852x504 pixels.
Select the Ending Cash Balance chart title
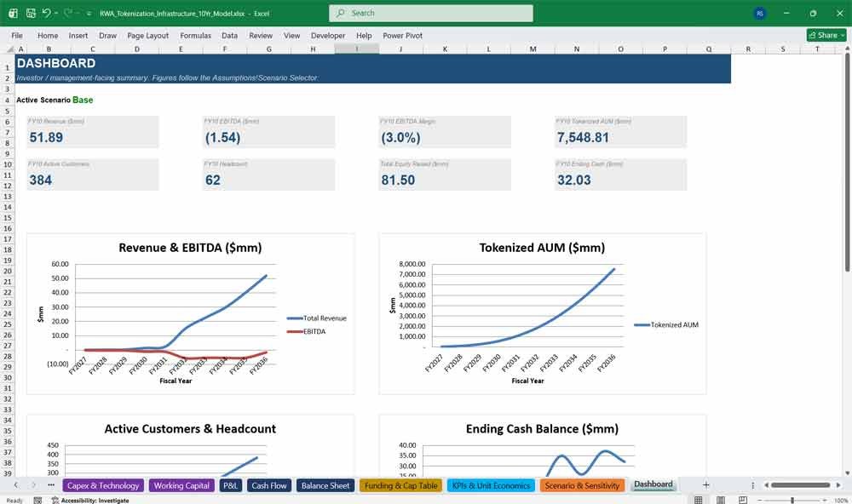click(x=542, y=428)
